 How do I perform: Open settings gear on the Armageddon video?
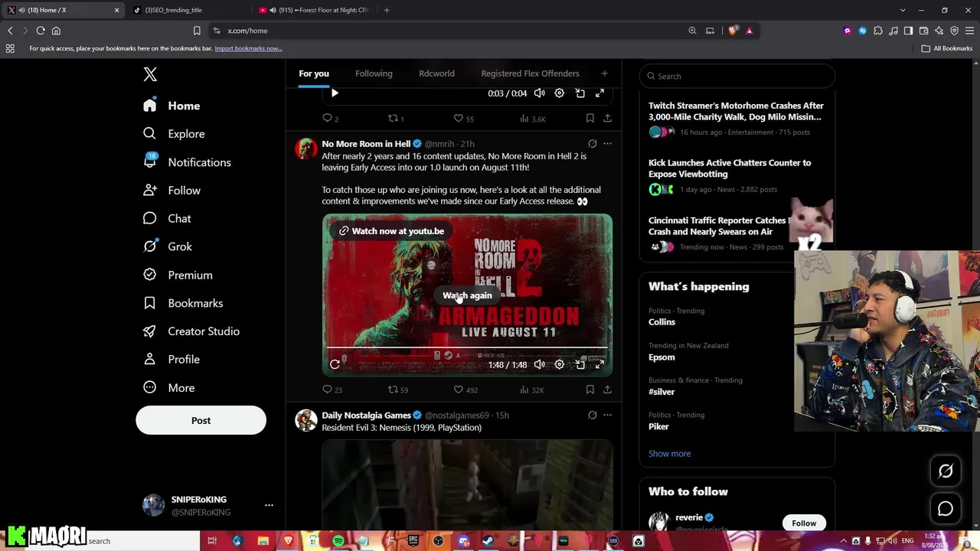coord(559,365)
